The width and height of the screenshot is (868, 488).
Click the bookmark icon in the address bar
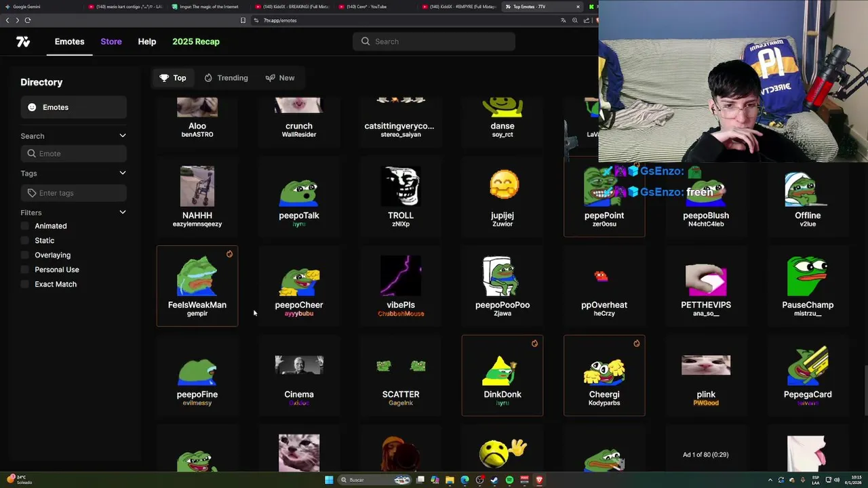(x=243, y=20)
